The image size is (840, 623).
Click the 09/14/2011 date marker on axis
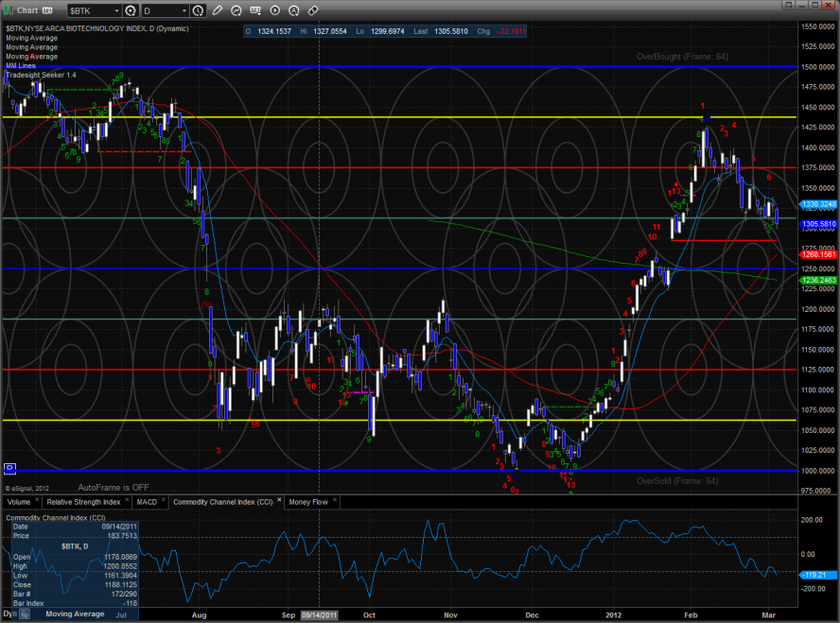click(x=319, y=614)
